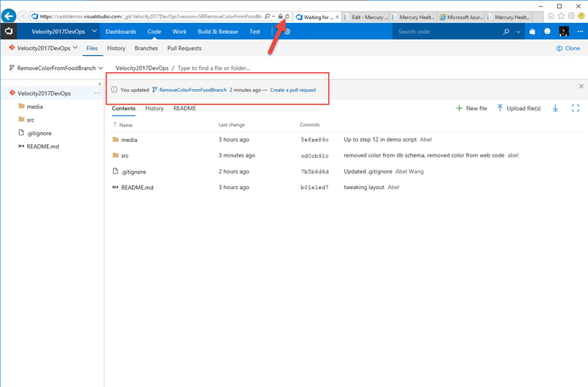
Task: Open the user profile avatar
Action: [564, 32]
